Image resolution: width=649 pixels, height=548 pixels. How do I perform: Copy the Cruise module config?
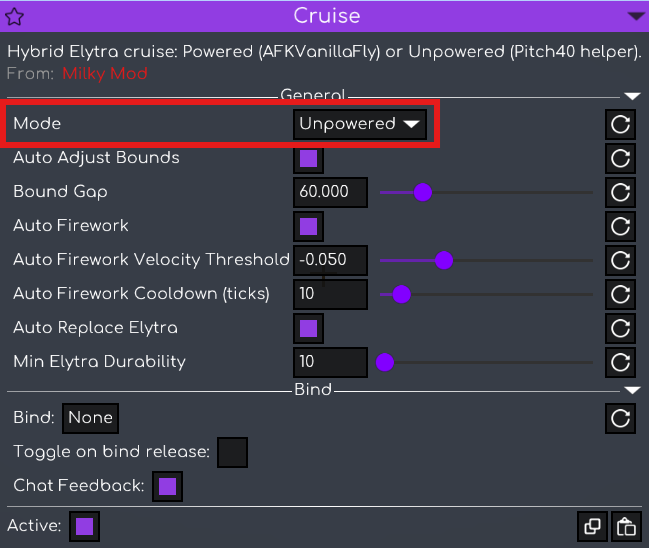tap(593, 526)
